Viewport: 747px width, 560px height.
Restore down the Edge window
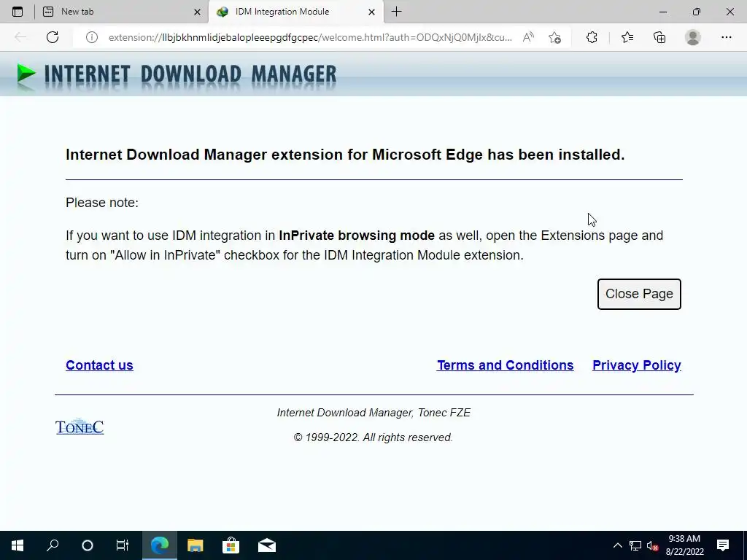697,12
